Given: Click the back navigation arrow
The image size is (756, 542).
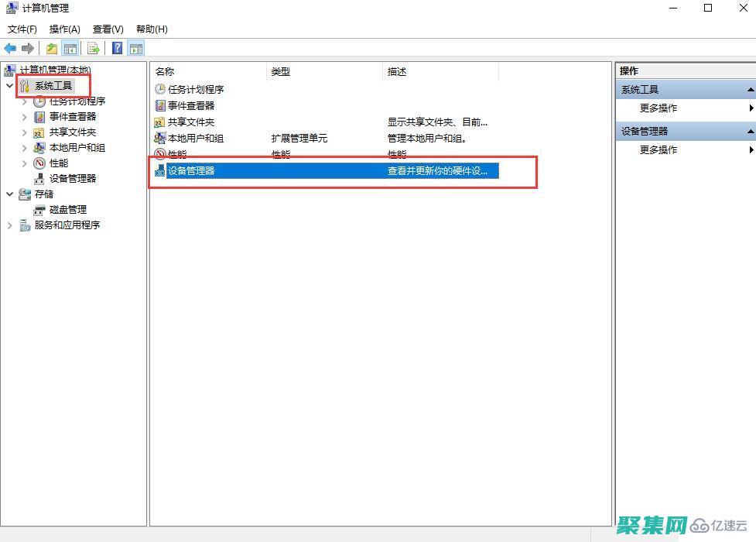Looking at the screenshot, I should pyautogui.click(x=10, y=48).
